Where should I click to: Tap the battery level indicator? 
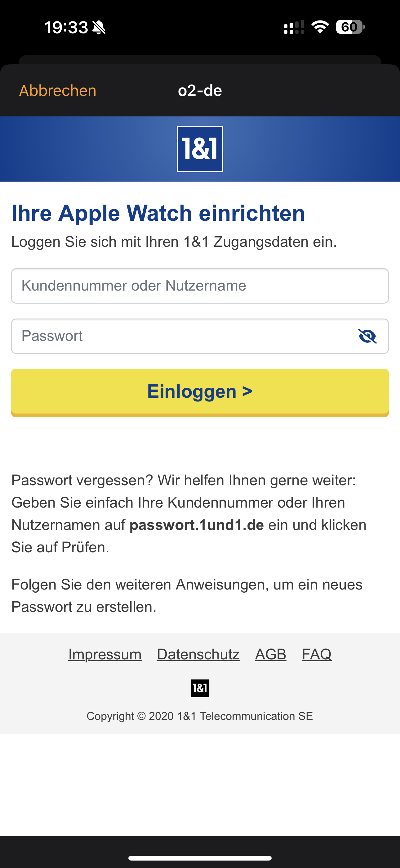tap(350, 27)
